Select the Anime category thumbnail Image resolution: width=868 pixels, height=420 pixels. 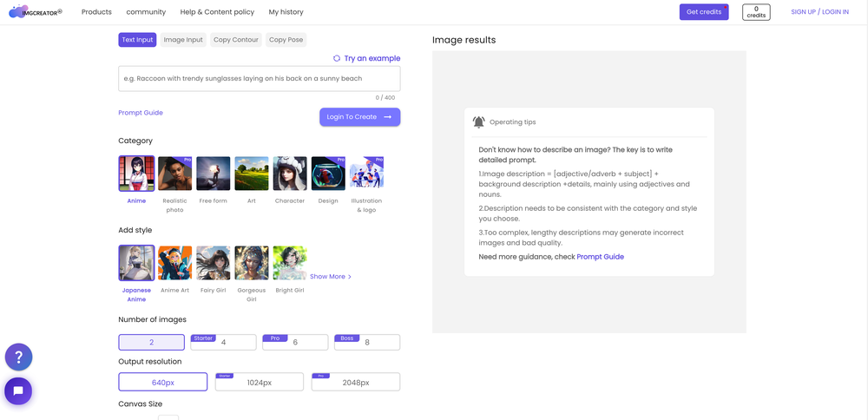pyautogui.click(x=136, y=174)
